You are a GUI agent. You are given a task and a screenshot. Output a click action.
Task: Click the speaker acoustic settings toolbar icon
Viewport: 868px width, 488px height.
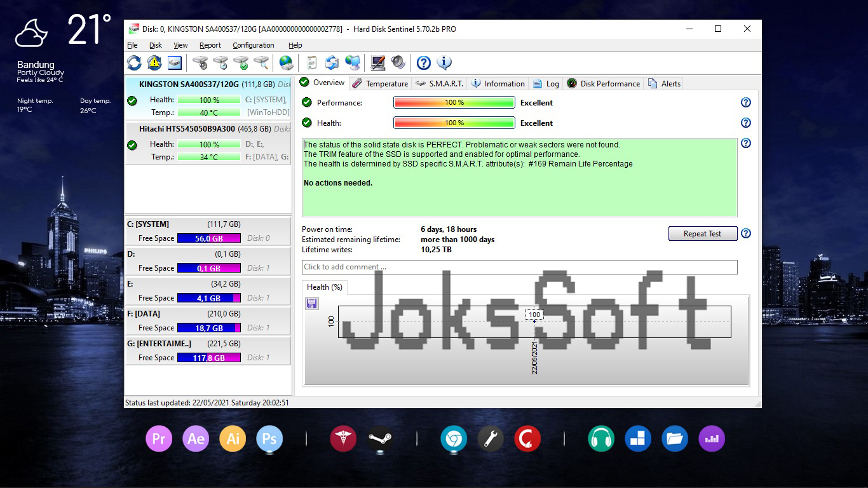click(x=399, y=62)
